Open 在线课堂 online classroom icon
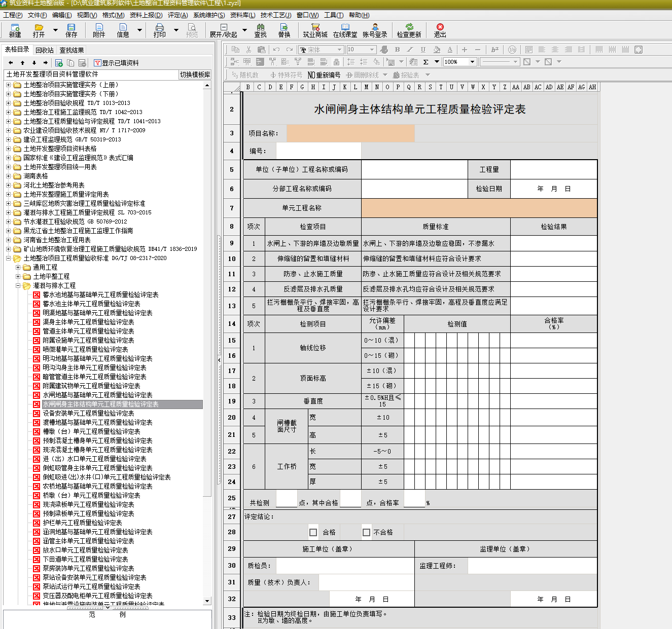This screenshot has height=629, width=672. (x=345, y=30)
